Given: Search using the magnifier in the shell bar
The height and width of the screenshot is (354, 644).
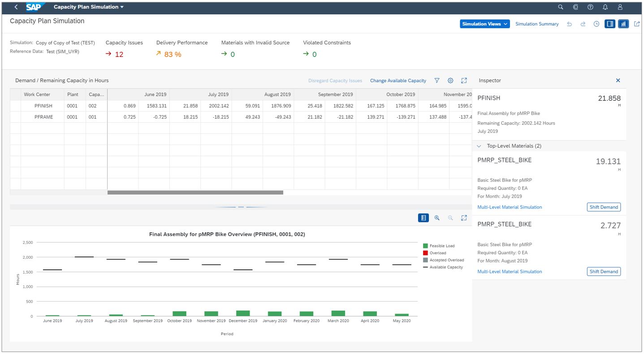Looking at the screenshot, I should [560, 7].
